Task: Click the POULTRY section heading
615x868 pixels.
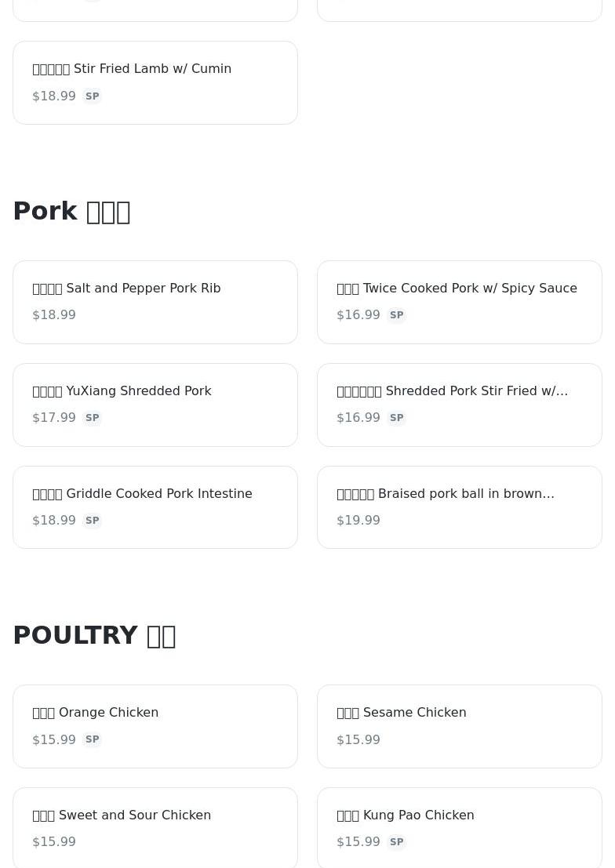Action: [94, 635]
